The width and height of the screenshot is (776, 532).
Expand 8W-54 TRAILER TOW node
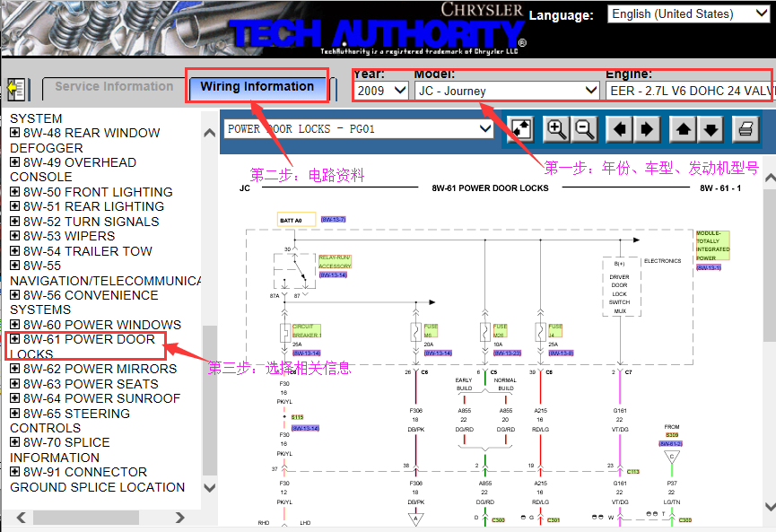[15, 250]
